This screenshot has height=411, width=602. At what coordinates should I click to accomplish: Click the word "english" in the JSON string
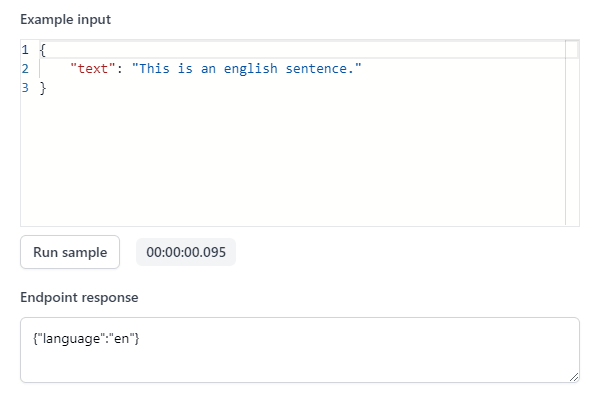[250, 69]
